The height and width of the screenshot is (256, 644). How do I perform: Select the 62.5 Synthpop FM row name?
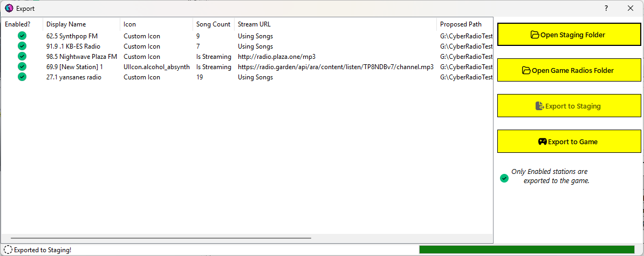(72, 36)
